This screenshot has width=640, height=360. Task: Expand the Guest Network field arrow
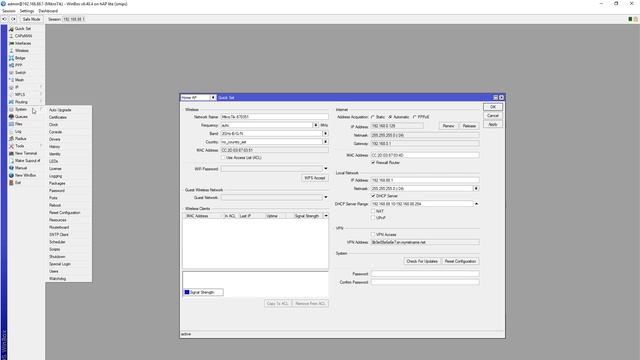pos(325,198)
